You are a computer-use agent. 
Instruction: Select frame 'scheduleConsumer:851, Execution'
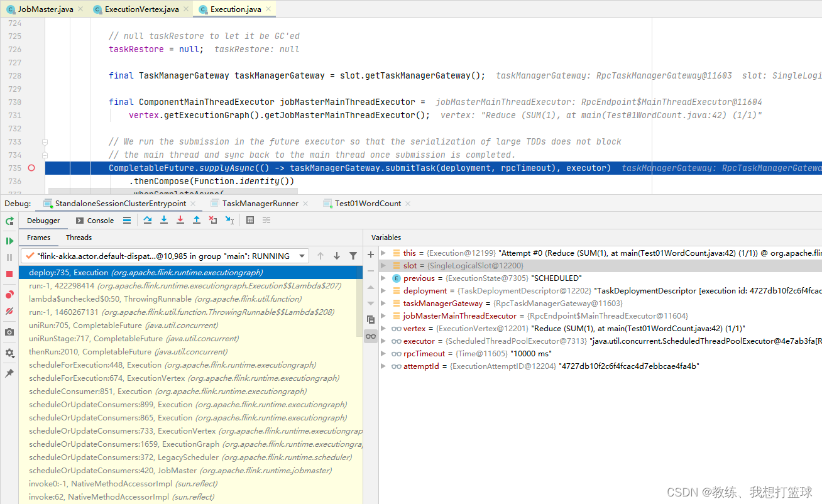coord(190,392)
